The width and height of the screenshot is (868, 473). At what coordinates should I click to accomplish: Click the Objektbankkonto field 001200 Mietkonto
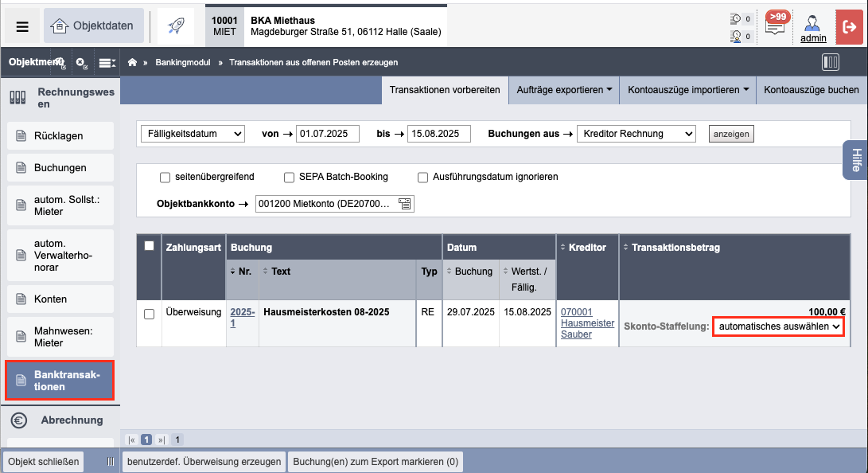(334, 204)
